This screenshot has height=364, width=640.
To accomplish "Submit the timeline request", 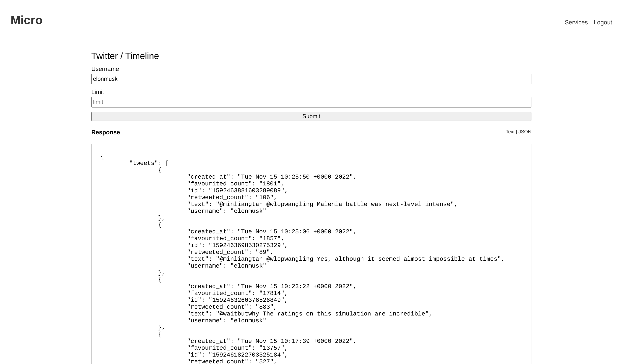I will click(x=311, y=117).
